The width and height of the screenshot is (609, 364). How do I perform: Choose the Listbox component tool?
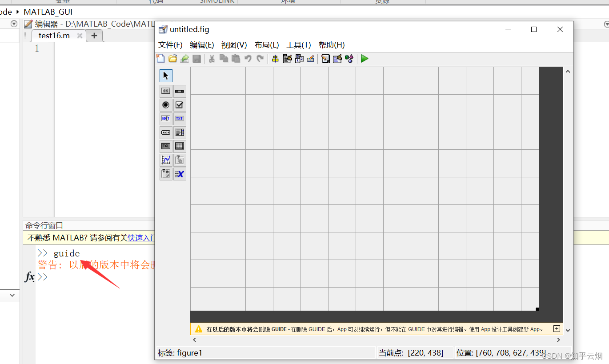[x=180, y=132]
